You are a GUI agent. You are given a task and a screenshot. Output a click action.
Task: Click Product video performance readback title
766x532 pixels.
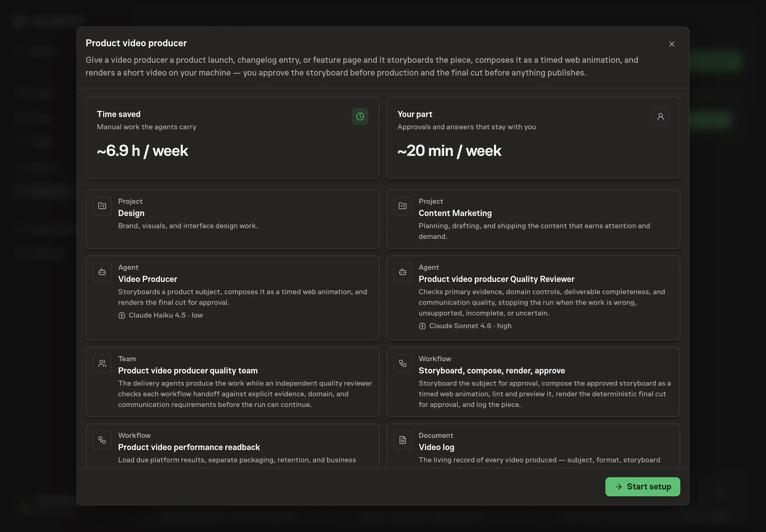(x=189, y=447)
